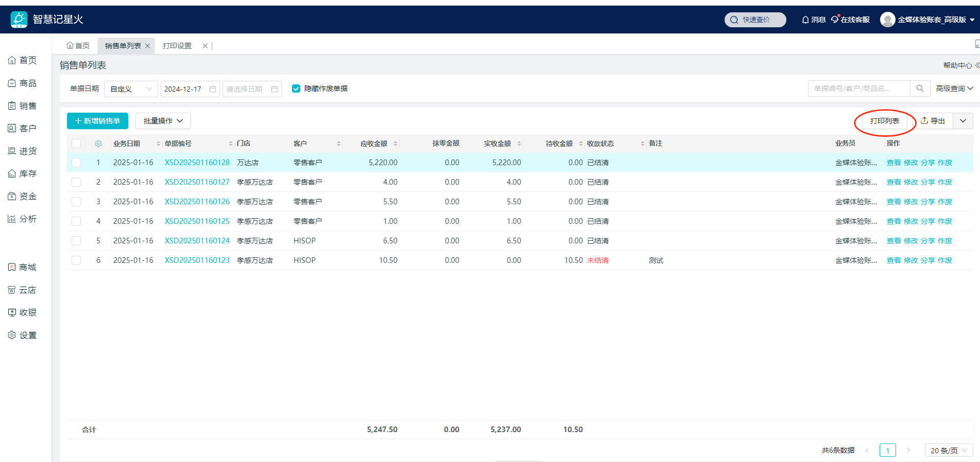This screenshot has width=980, height=462.
Task: Open the 自定义 date range dropdown
Action: [131, 89]
